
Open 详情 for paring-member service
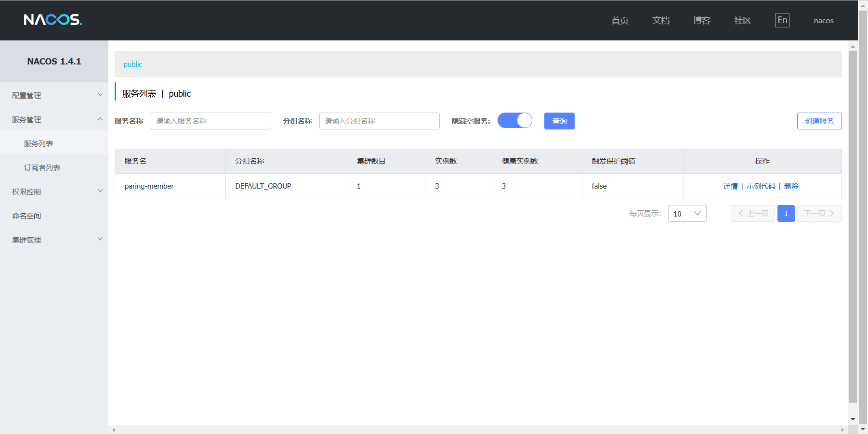[x=730, y=186]
